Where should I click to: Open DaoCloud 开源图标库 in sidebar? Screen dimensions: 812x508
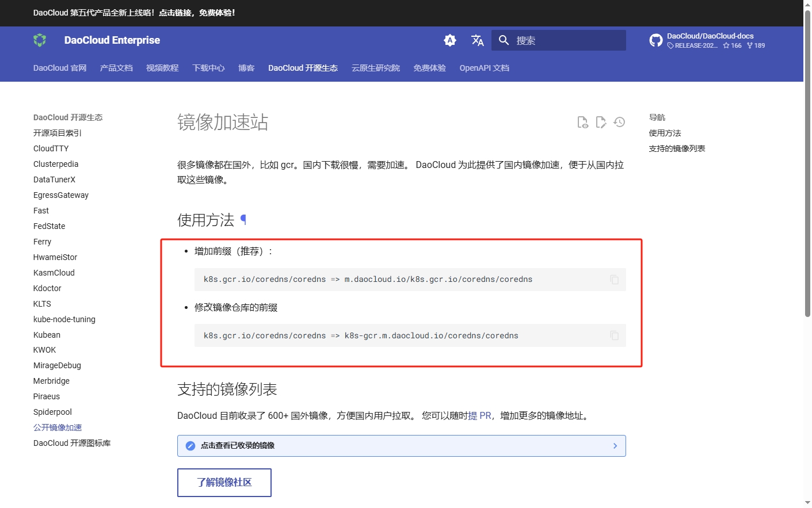click(x=72, y=443)
